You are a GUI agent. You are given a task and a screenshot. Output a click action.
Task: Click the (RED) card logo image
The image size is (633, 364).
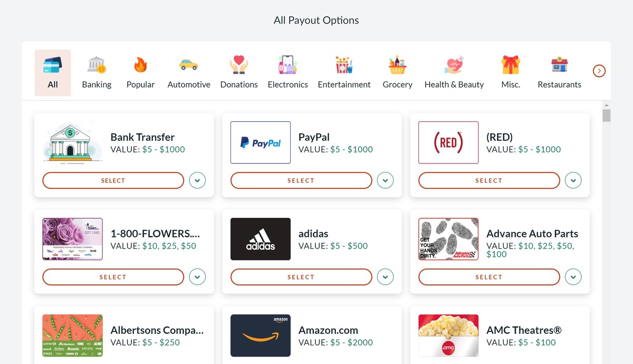pyautogui.click(x=448, y=142)
